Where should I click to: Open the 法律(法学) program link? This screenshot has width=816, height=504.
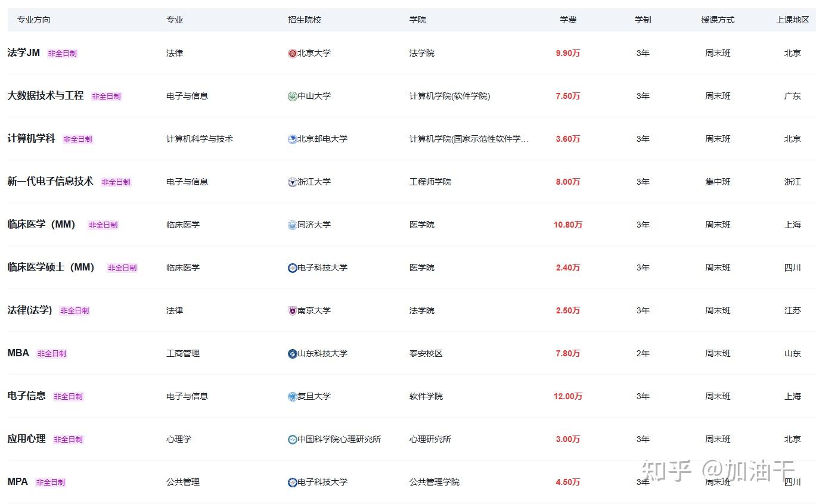pyautogui.click(x=30, y=310)
